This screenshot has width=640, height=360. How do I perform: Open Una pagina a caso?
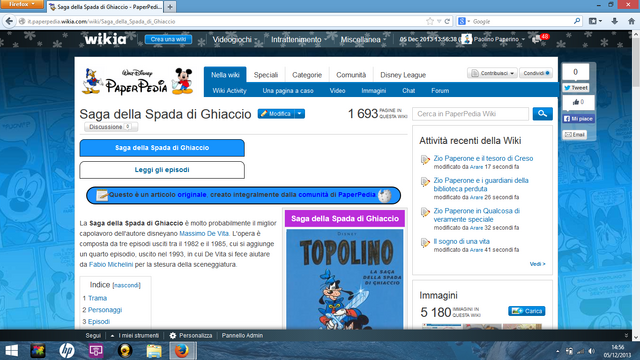288,91
